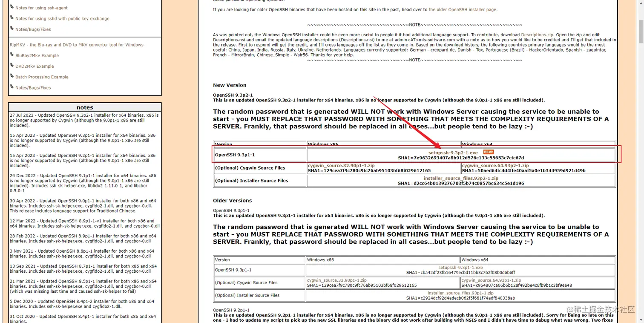
Task: Click the arrow bullet beside DVD2Mkv Example
Action: click(x=12, y=65)
